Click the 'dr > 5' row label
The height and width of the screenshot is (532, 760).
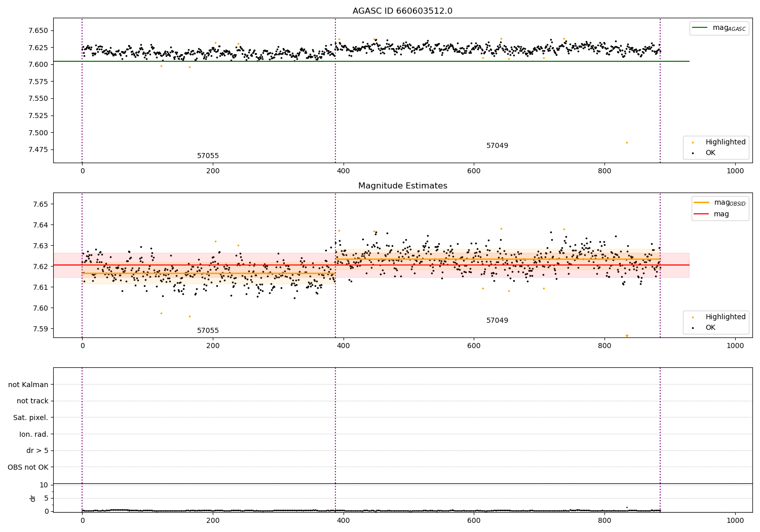37,451
